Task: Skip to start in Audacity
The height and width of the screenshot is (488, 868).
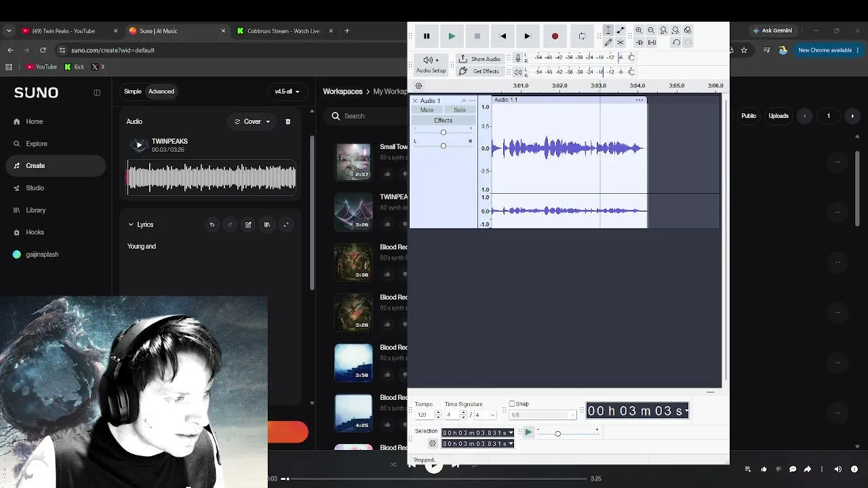Action: tap(502, 36)
